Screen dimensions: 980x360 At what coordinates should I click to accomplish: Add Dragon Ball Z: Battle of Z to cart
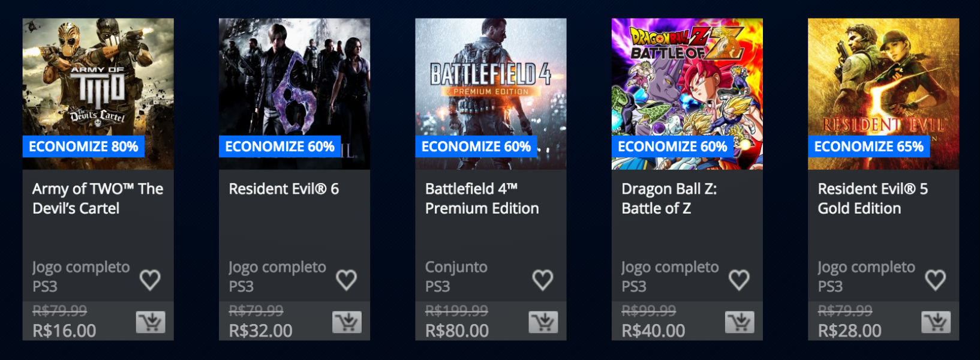pos(740,323)
